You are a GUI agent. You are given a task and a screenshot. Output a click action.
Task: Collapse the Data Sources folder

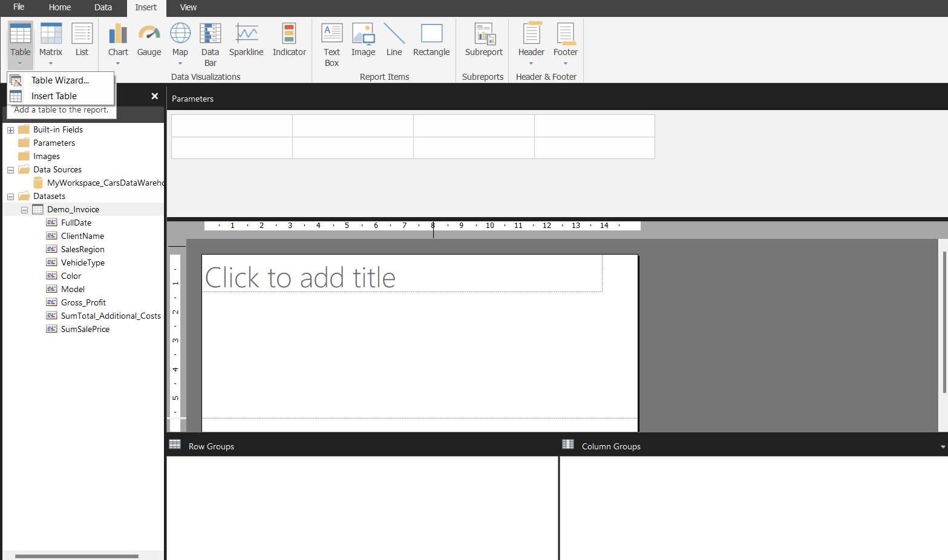click(x=10, y=169)
